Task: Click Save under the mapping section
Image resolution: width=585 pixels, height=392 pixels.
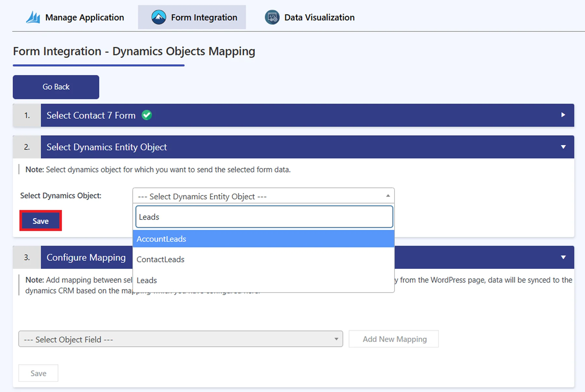Action: 38,373
